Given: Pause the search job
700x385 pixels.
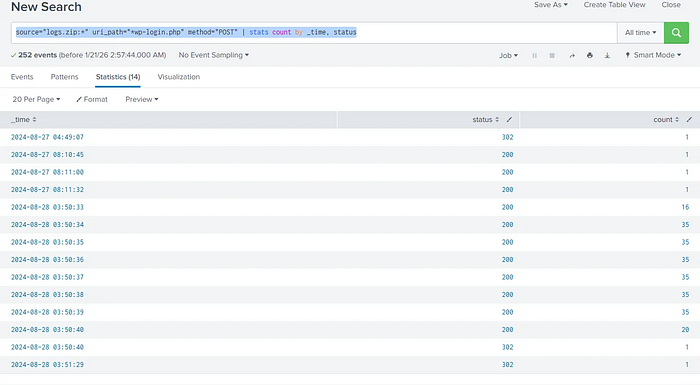Looking at the screenshot, I should click(x=534, y=55).
